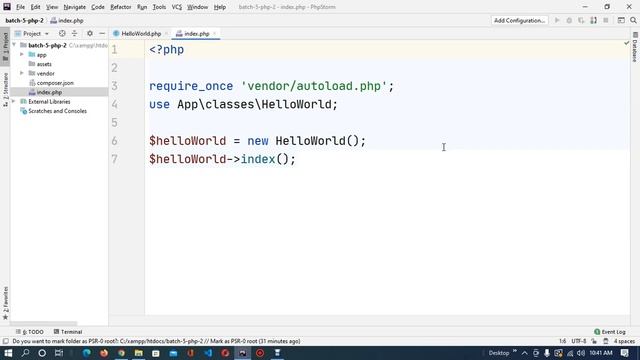Open the 1: Project tool window strip
The image size is (640, 360).
pos(5,47)
